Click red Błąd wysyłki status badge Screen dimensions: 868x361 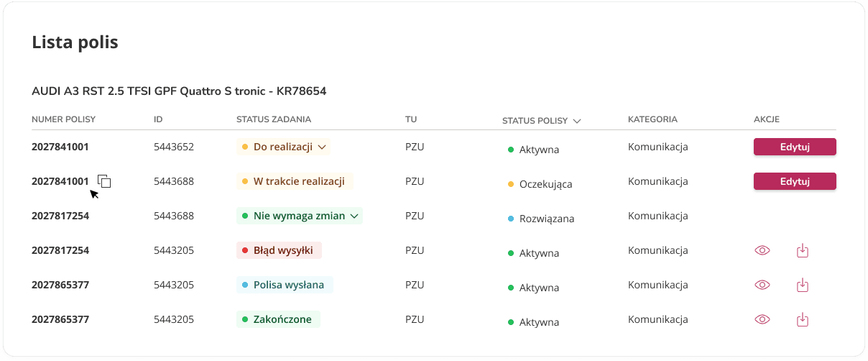click(279, 250)
